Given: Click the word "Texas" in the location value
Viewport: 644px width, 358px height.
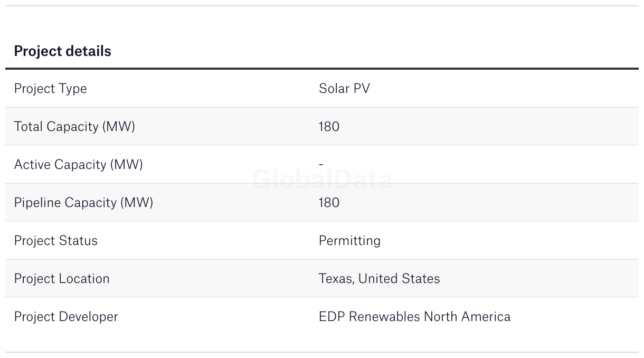Looking at the screenshot, I should click(335, 279).
